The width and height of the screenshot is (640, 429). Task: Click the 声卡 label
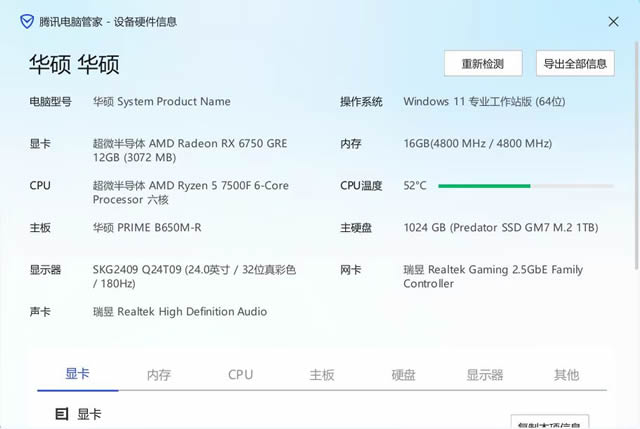(x=40, y=312)
